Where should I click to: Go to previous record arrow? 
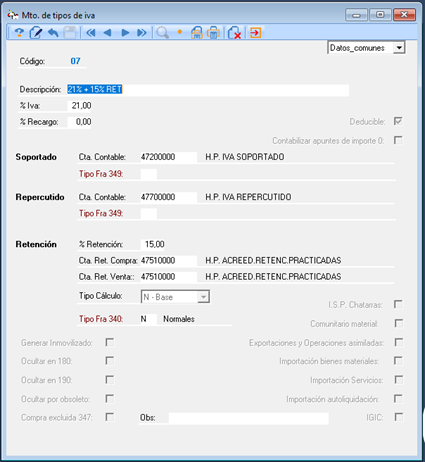107,33
